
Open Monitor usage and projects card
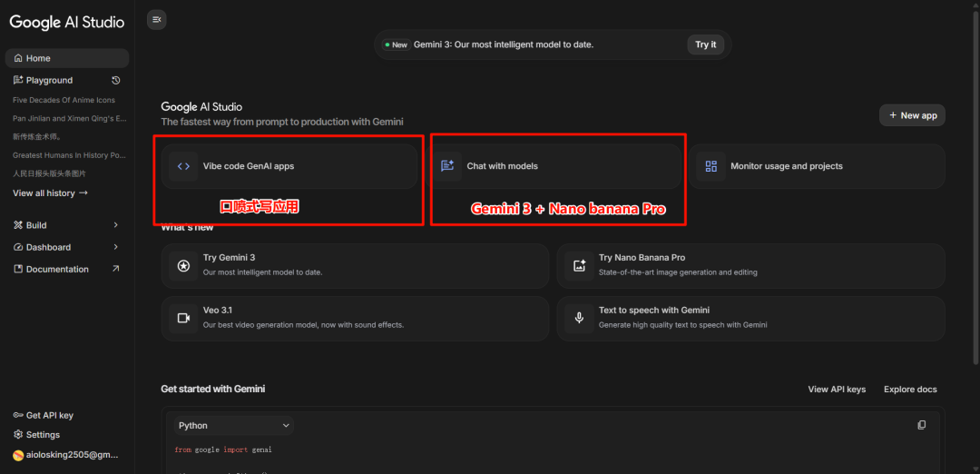coord(817,166)
